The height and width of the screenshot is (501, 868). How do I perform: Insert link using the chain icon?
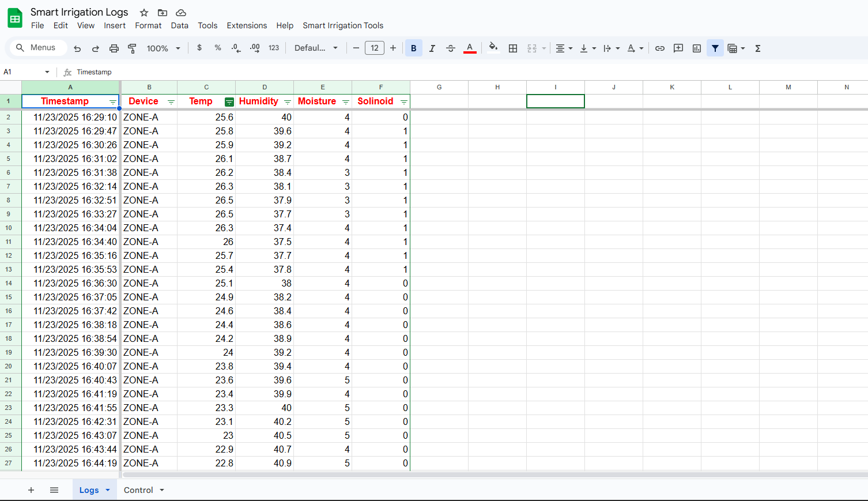point(660,48)
